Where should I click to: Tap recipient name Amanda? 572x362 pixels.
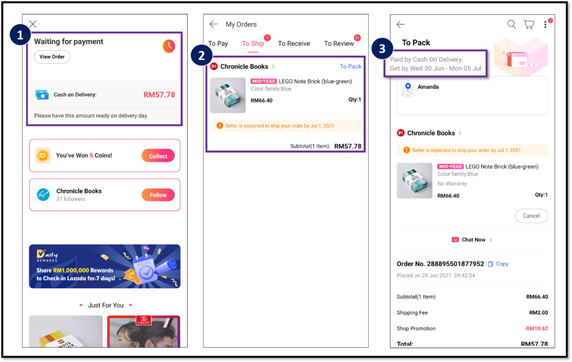pyautogui.click(x=428, y=87)
